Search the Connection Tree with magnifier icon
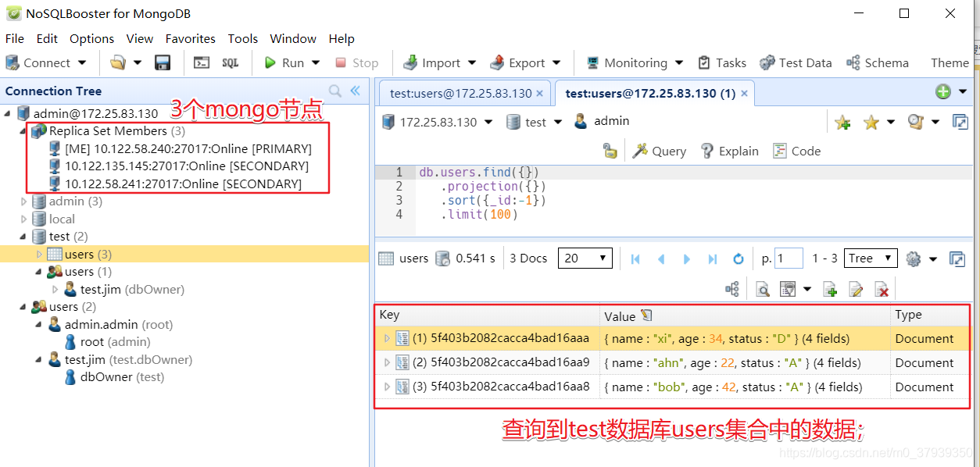Viewport: 980px width, 467px height. point(335,91)
